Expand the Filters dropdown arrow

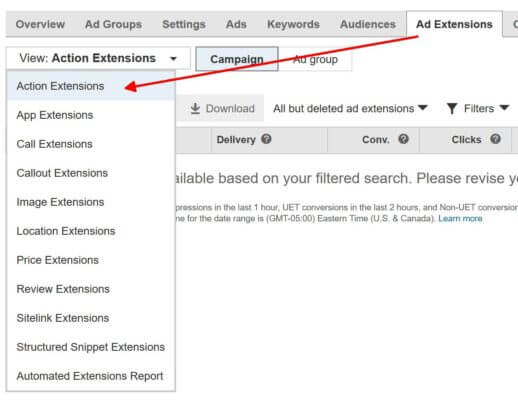click(504, 108)
